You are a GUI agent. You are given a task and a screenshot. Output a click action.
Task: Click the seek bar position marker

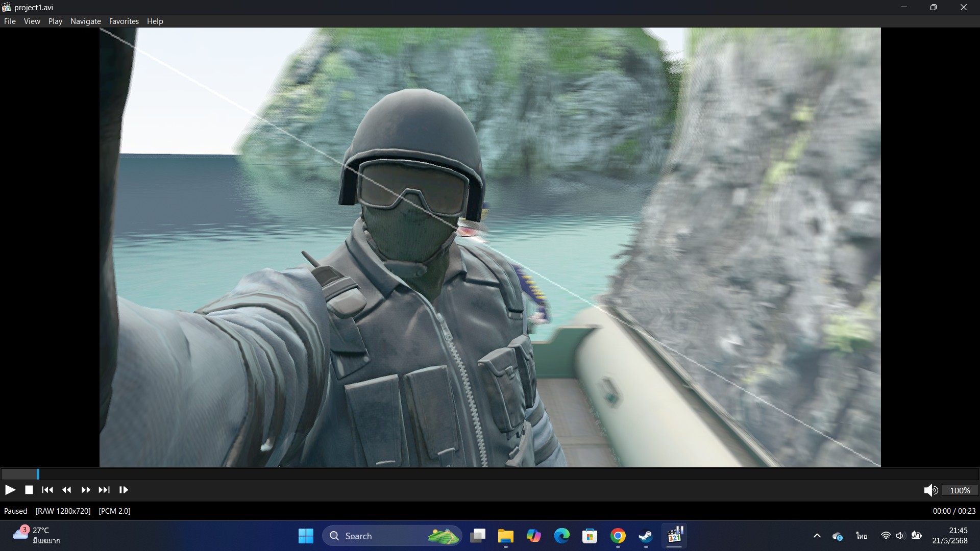click(x=38, y=474)
